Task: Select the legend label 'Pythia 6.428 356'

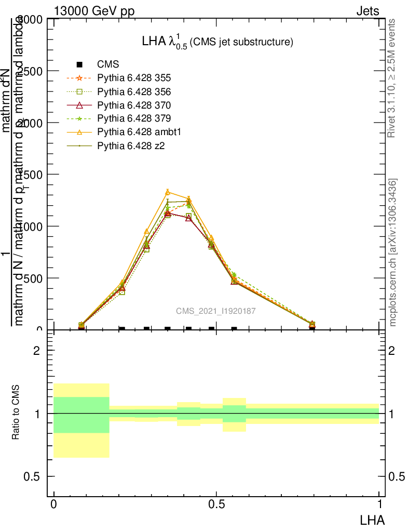Action: (x=134, y=92)
